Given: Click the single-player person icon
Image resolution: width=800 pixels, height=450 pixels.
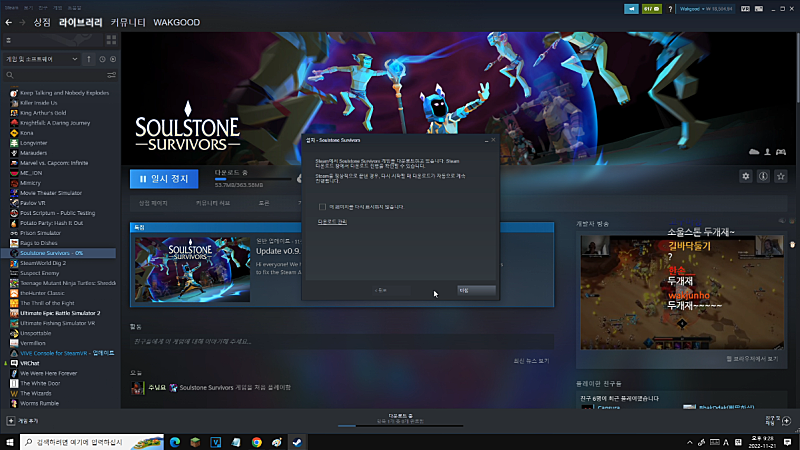Looking at the screenshot, I should [767, 152].
